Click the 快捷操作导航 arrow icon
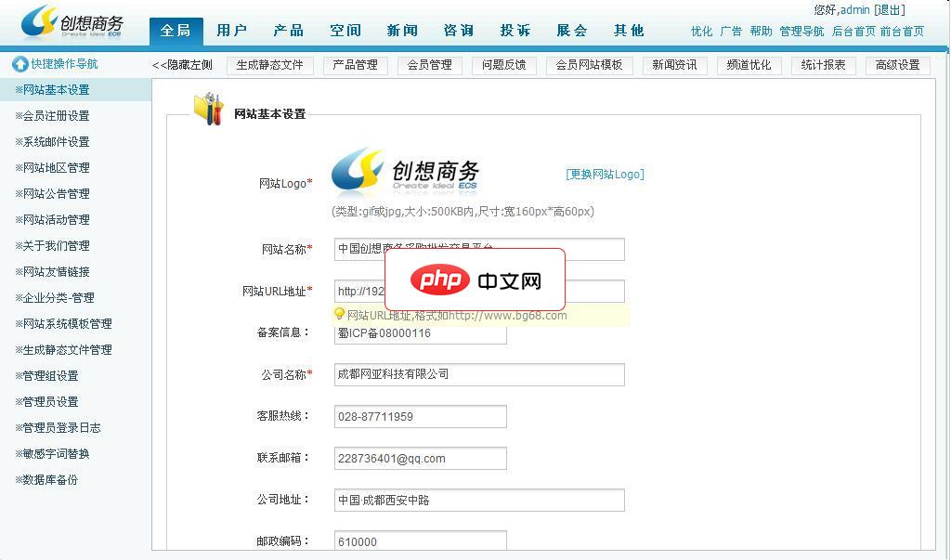 click(20, 64)
